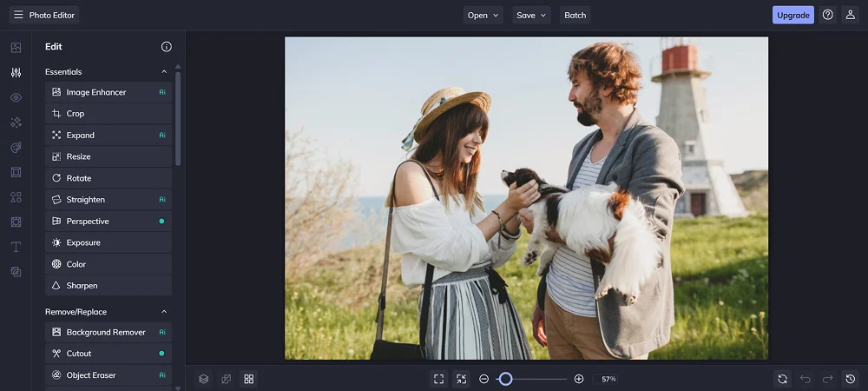Click the undo arrow icon
Screen dimensions: 868x391
(806, 379)
